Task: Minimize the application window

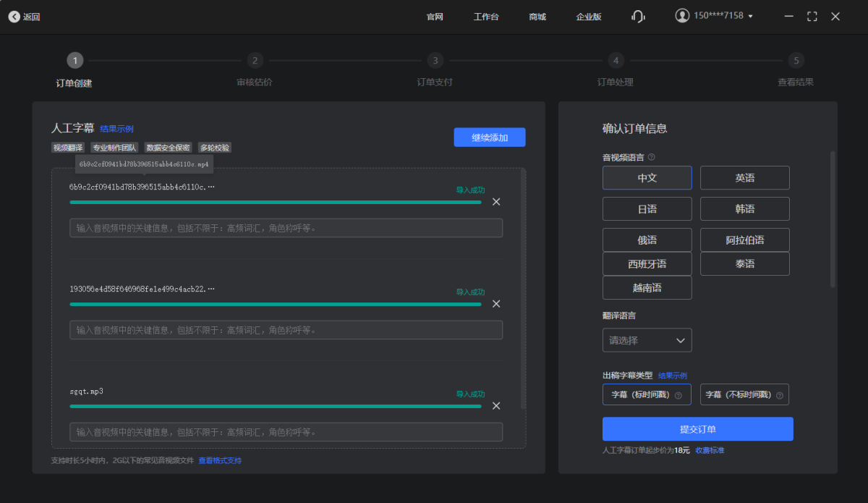Action: point(789,16)
